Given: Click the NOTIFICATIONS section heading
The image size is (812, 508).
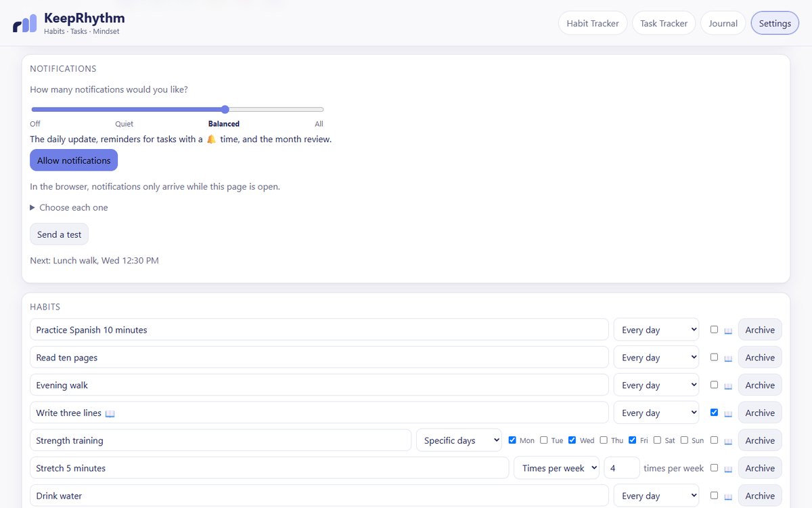Looking at the screenshot, I should pos(63,68).
